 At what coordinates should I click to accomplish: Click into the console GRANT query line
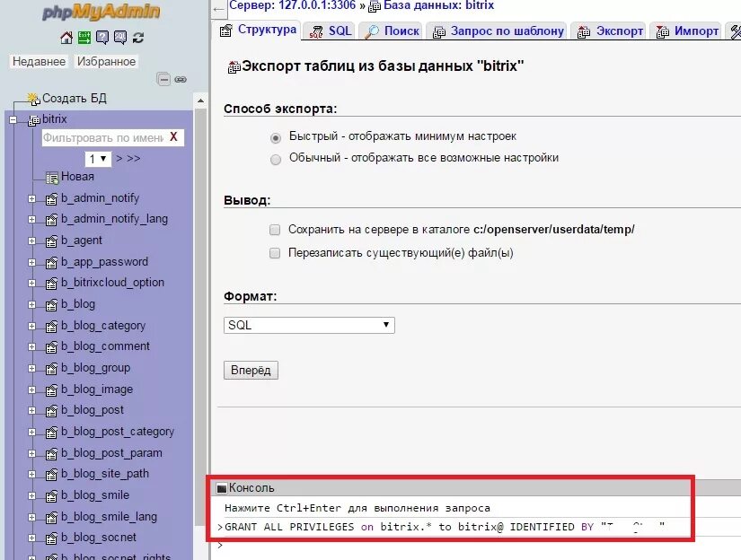coord(445,527)
